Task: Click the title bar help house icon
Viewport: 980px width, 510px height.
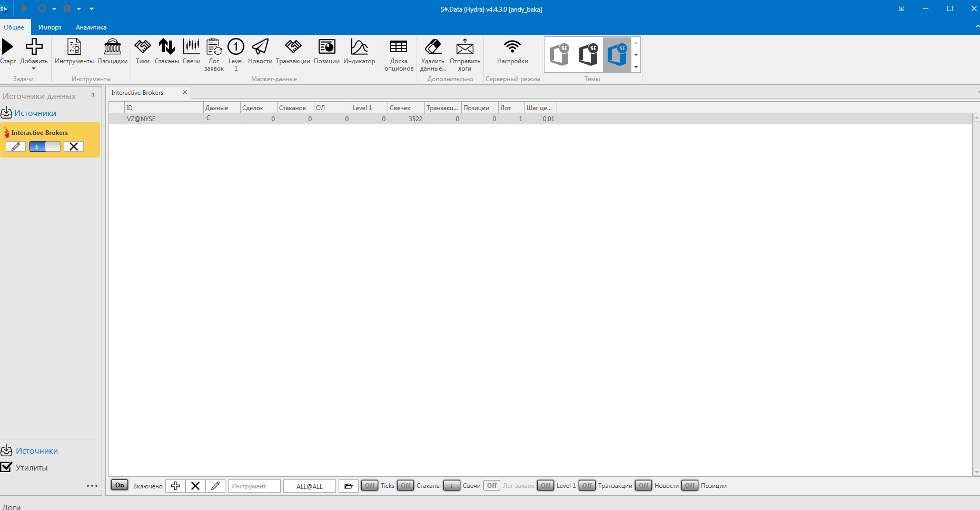Action: (x=67, y=8)
